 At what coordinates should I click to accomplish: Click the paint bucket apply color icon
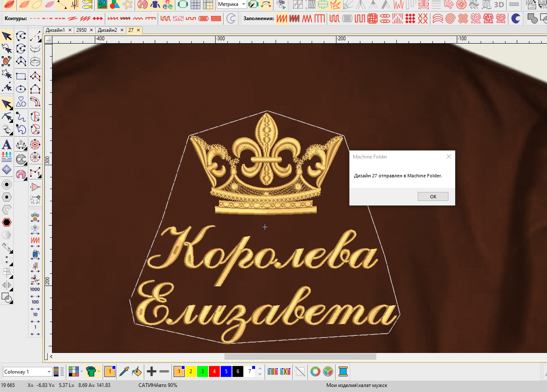[x=137, y=371]
